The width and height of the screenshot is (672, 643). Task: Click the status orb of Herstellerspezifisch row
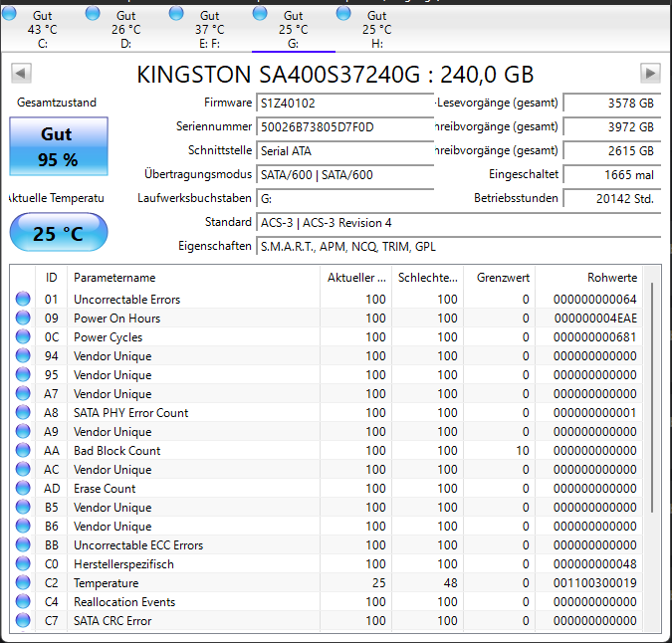point(23,563)
